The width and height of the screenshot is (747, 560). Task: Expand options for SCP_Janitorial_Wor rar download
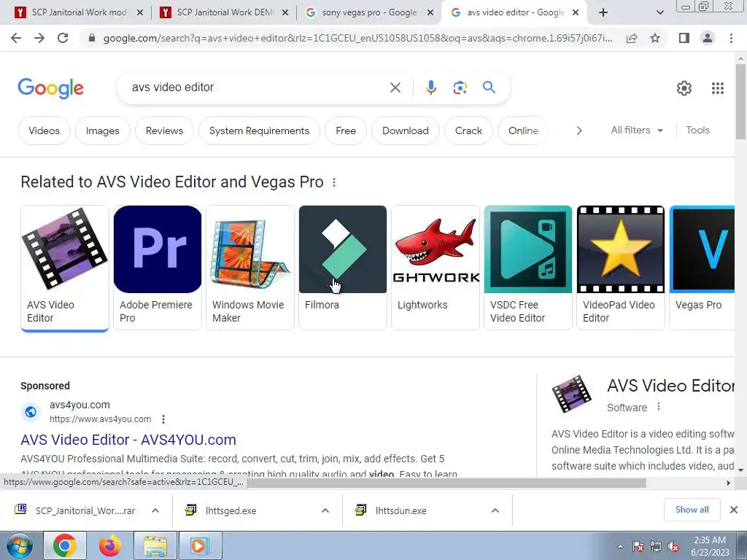tap(155, 510)
